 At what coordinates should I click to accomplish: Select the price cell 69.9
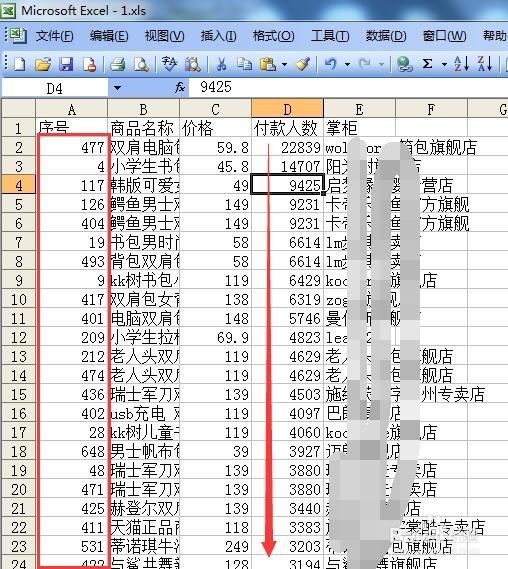216,337
